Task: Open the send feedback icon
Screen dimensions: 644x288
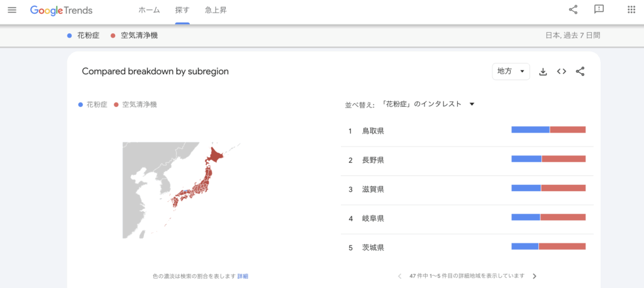Action: (x=599, y=10)
